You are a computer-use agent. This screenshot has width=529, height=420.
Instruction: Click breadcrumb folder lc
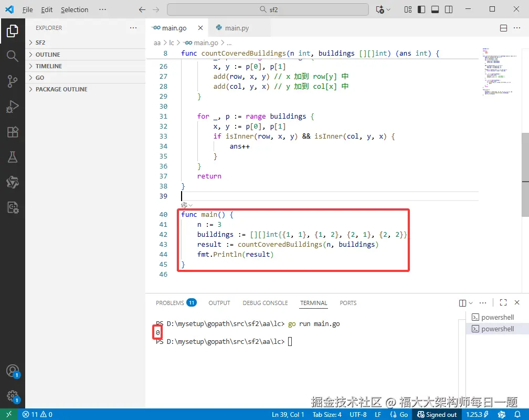pyautogui.click(x=172, y=43)
